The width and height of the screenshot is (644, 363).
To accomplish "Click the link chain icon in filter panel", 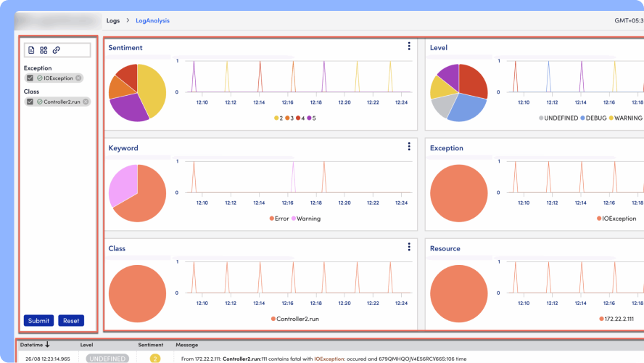I will [x=57, y=50].
